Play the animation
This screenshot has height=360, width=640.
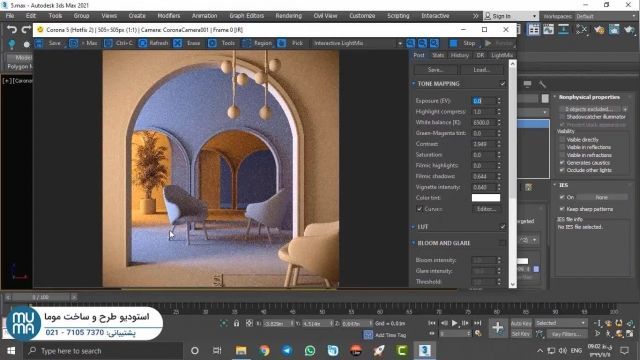454,323
